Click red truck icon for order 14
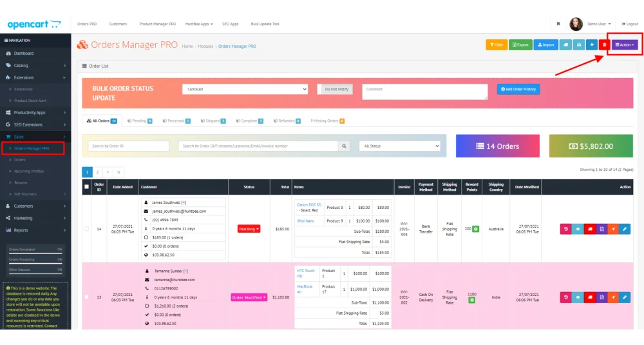The width and height of the screenshot is (644, 345). [589, 229]
